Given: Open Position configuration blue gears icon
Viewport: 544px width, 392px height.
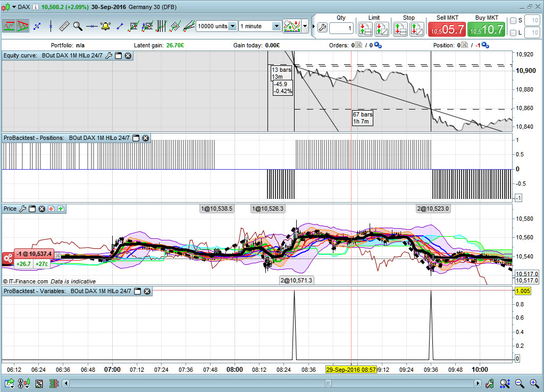Looking at the screenshot, I should coord(486,45).
